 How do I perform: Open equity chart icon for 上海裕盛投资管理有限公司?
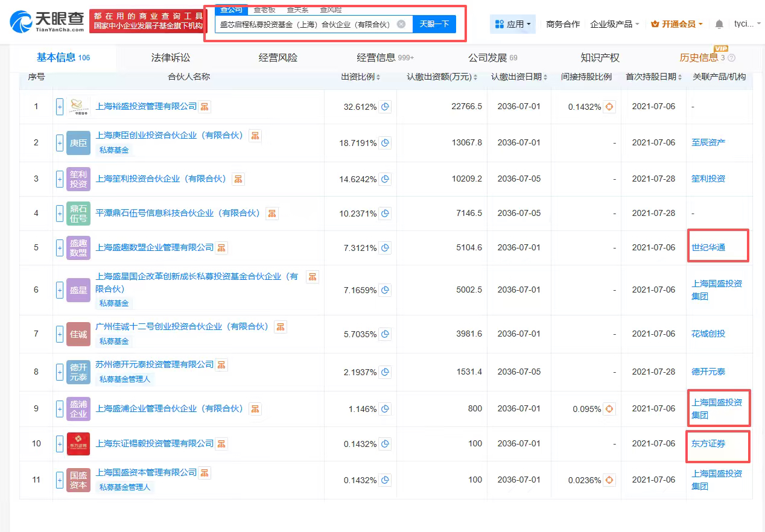click(x=205, y=106)
